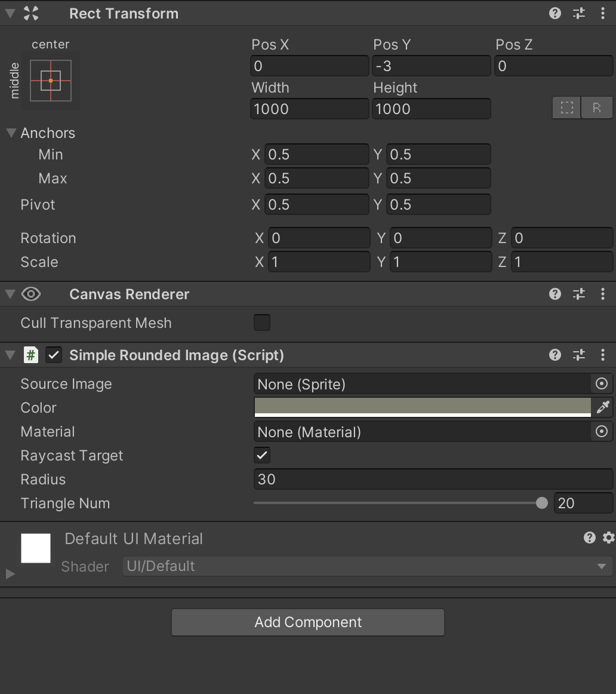Click the Canvas Renderer eye icon

pyautogui.click(x=31, y=294)
